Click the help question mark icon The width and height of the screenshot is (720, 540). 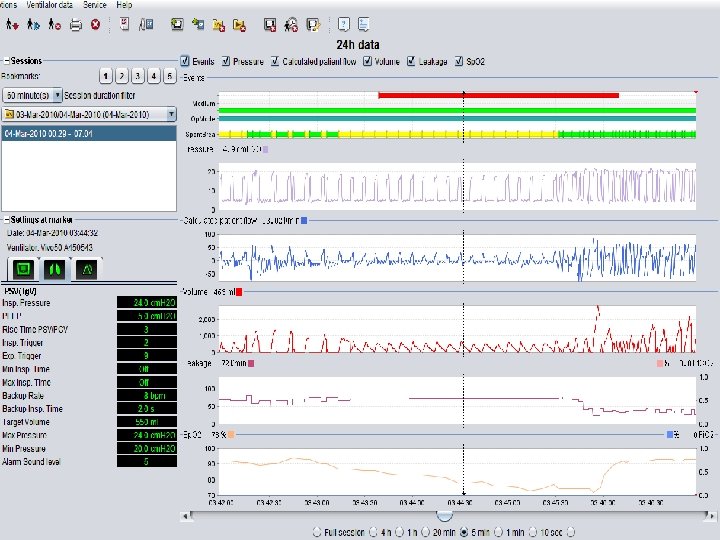click(344, 24)
